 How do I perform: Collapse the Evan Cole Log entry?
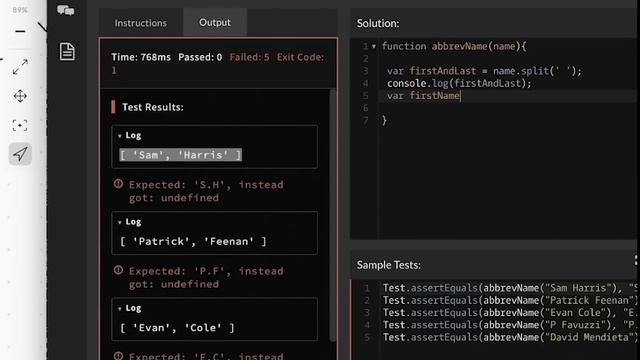pos(120,309)
